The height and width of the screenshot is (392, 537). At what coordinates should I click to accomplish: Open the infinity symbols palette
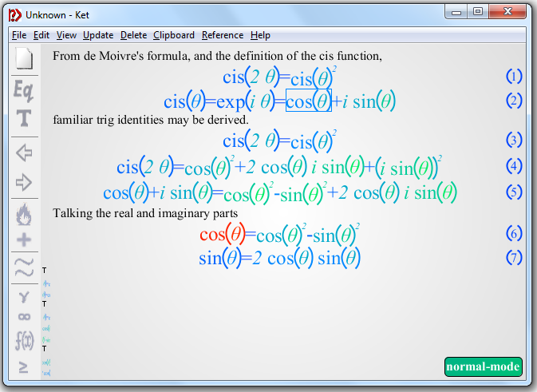point(24,317)
